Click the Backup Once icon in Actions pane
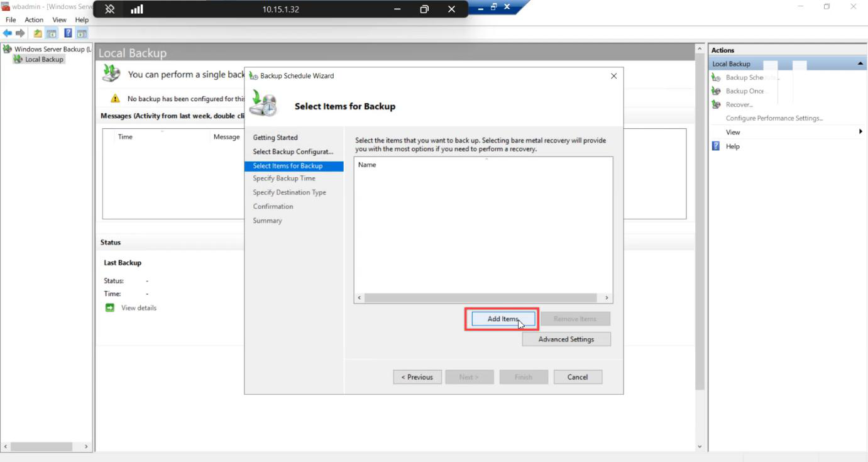This screenshot has height=462, width=868. tap(716, 91)
